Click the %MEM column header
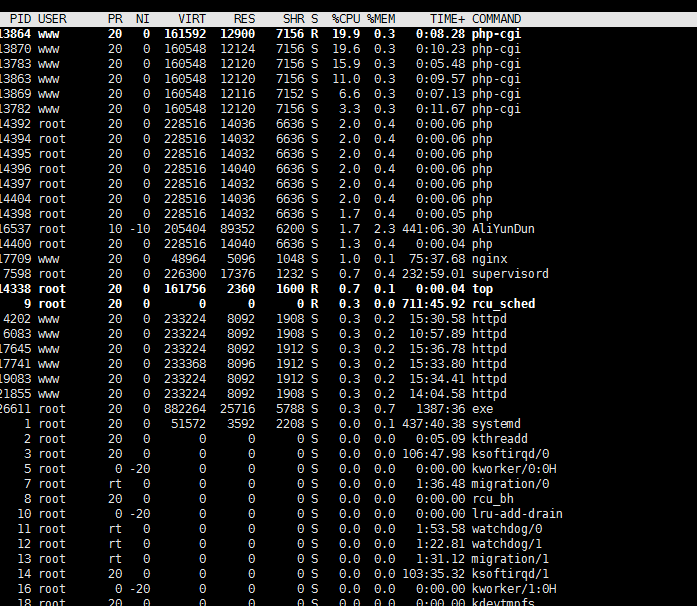 click(x=381, y=19)
